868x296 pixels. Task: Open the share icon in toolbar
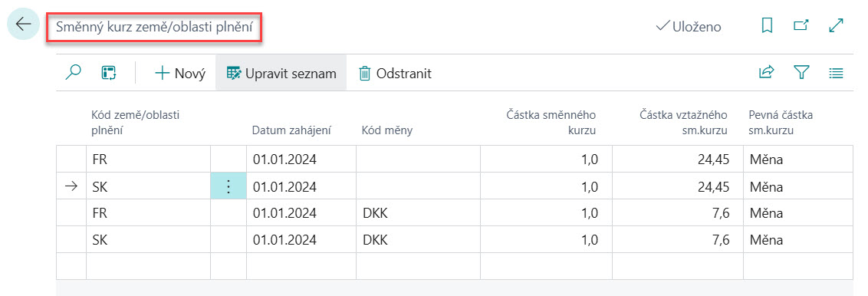click(766, 73)
